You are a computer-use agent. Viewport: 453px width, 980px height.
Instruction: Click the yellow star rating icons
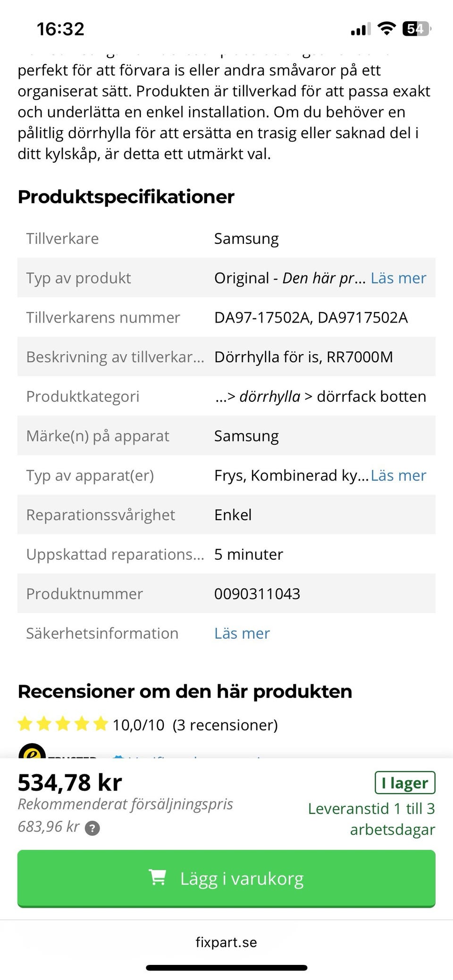(63, 724)
